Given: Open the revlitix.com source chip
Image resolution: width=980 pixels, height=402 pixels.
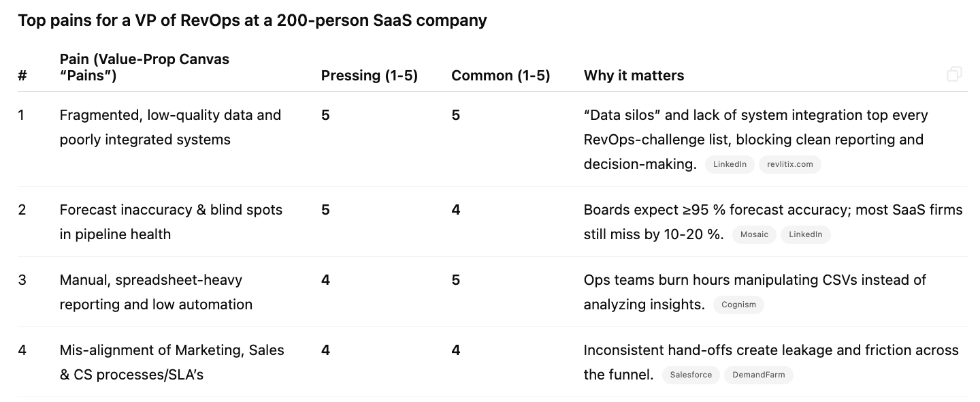Looking at the screenshot, I should point(789,164).
